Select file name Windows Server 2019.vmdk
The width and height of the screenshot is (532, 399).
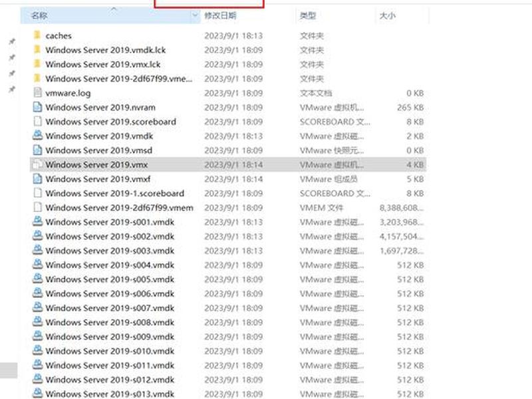pyautogui.click(x=99, y=136)
